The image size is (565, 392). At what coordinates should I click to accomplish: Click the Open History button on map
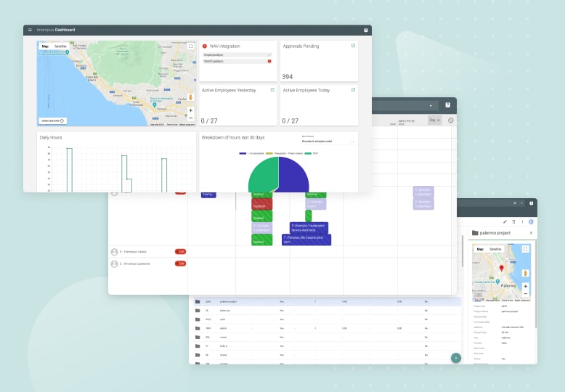point(52,121)
